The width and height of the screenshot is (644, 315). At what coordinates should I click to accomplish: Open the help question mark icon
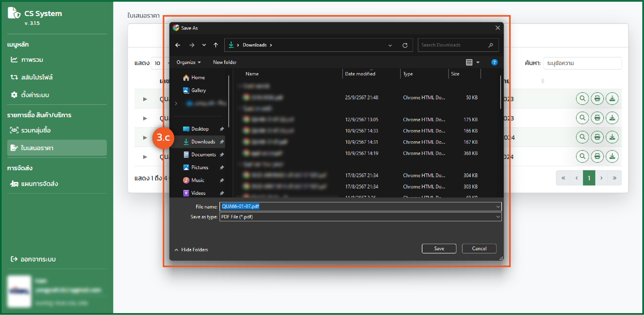click(x=494, y=62)
